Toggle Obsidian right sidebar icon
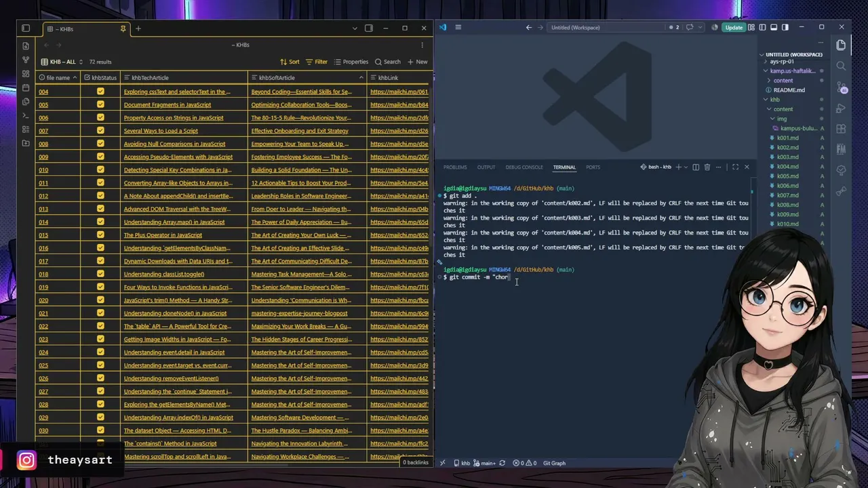Image resolution: width=868 pixels, height=488 pixels. [x=369, y=28]
